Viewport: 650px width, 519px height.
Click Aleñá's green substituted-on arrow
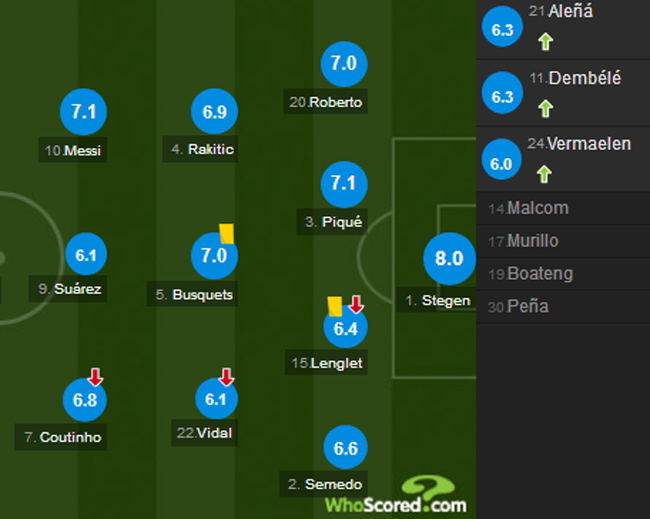click(x=545, y=42)
